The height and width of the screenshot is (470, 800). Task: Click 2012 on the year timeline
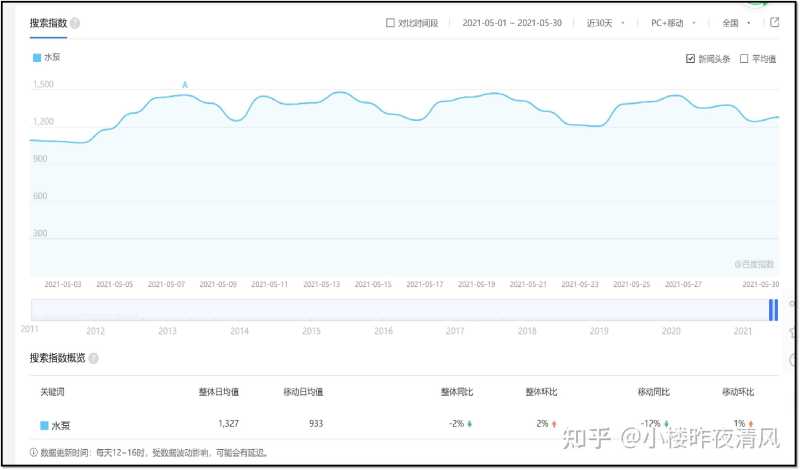(95, 331)
